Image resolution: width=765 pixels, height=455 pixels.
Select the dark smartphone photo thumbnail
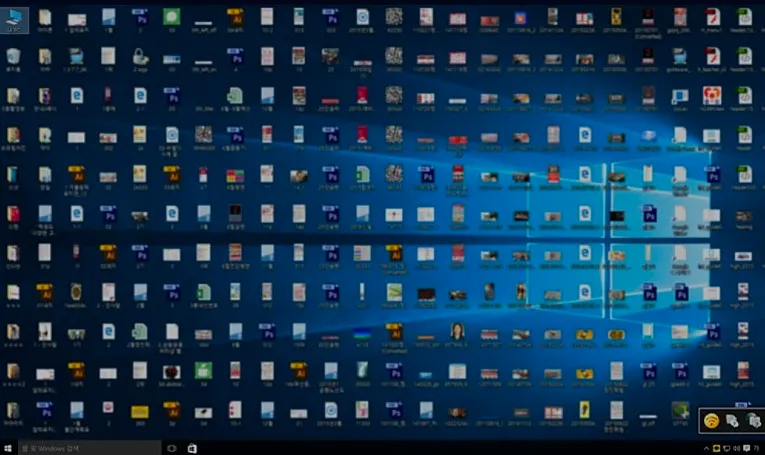489,294
